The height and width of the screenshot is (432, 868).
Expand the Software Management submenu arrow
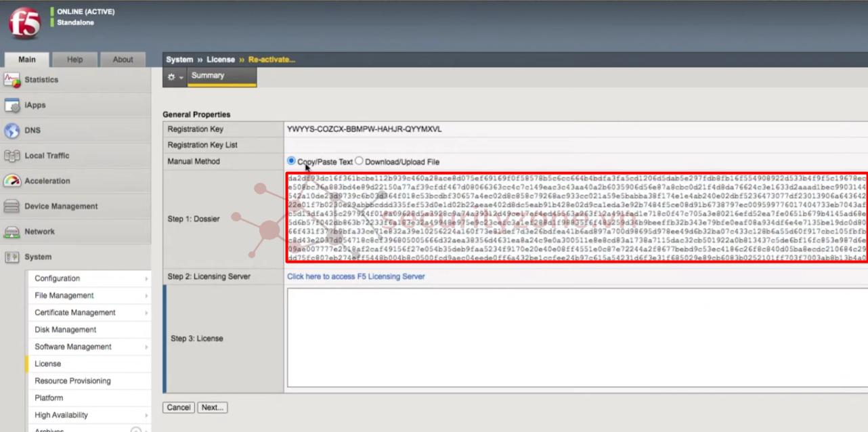[x=146, y=347]
